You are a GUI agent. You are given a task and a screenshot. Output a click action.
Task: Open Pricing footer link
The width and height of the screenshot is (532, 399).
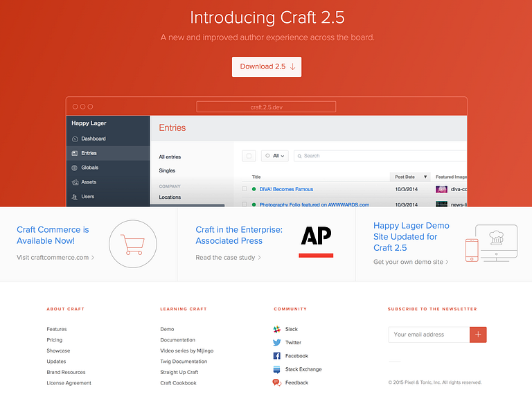click(x=54, y=340)
